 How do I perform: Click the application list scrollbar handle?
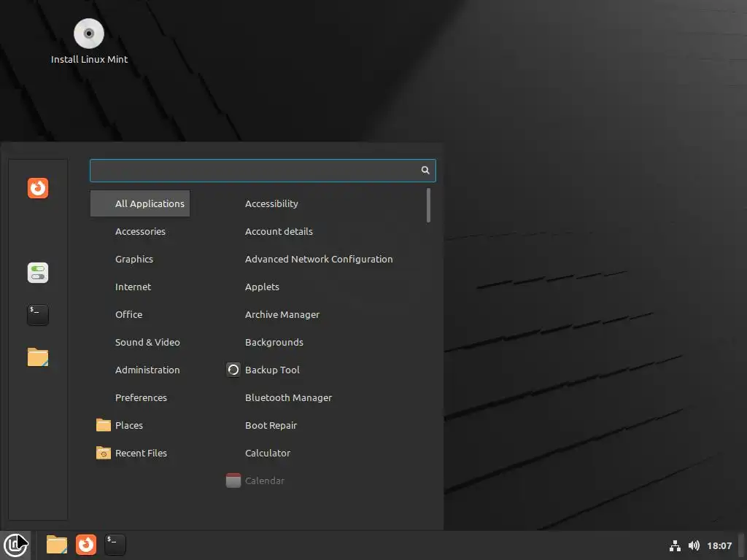pos(428,205)
